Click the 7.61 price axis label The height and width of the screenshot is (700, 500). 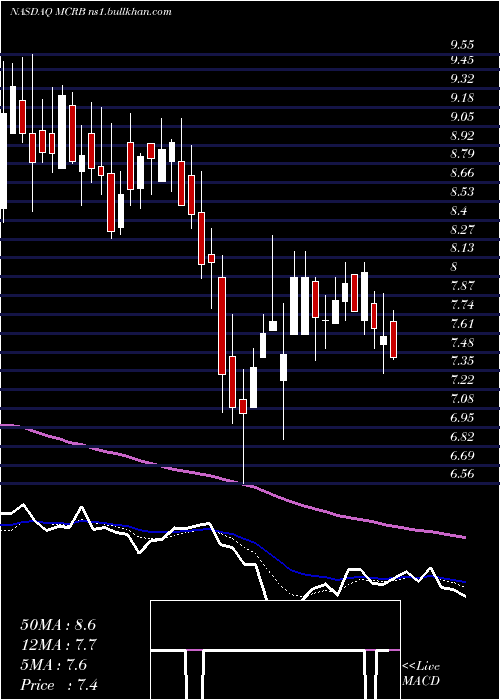coord(462,323)
